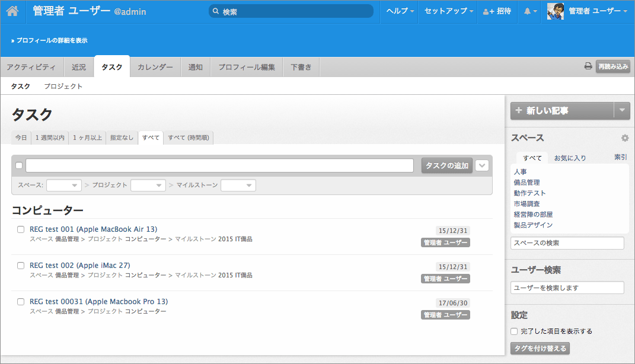Click the user avatar picture
The width and height of the screenshot is (635, 364).
pos(555,11)
